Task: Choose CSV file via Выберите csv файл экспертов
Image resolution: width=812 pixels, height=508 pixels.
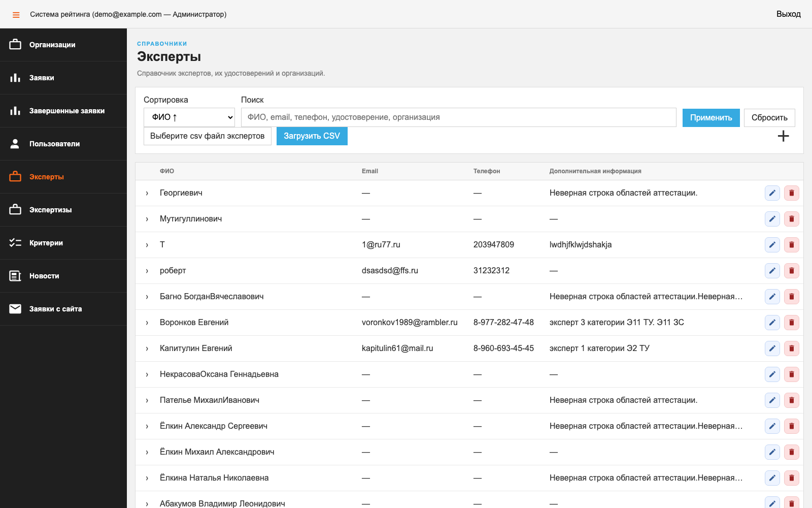Action: [x=208, y=136]
